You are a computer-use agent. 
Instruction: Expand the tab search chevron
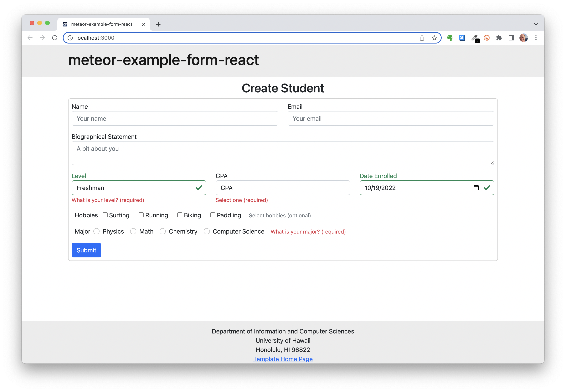536,24
